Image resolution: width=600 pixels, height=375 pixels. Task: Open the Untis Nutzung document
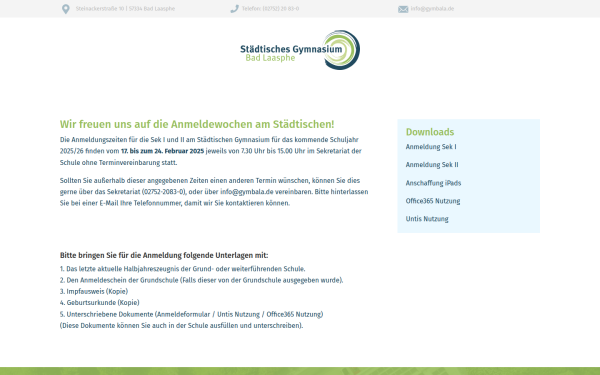pos(427,219)
